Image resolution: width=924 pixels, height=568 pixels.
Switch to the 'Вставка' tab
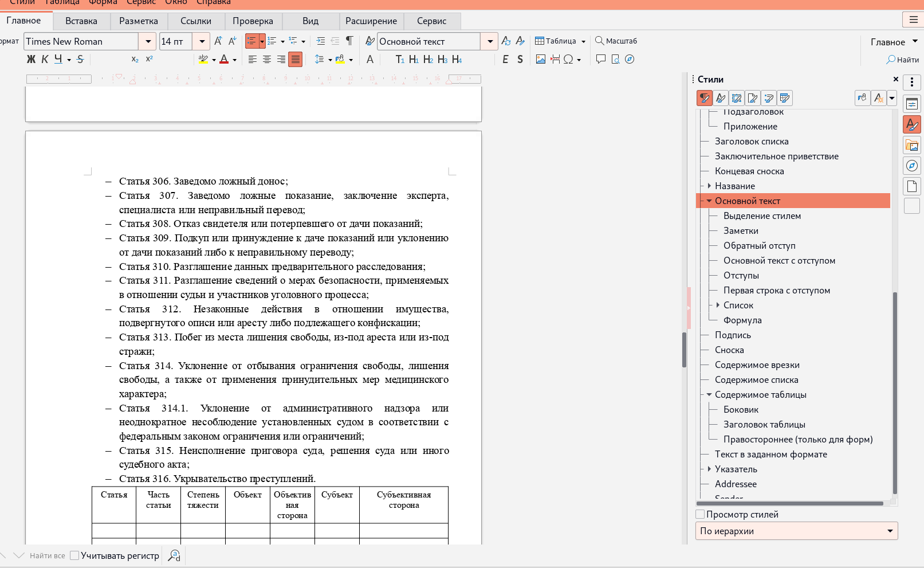(x=81, y=21)
